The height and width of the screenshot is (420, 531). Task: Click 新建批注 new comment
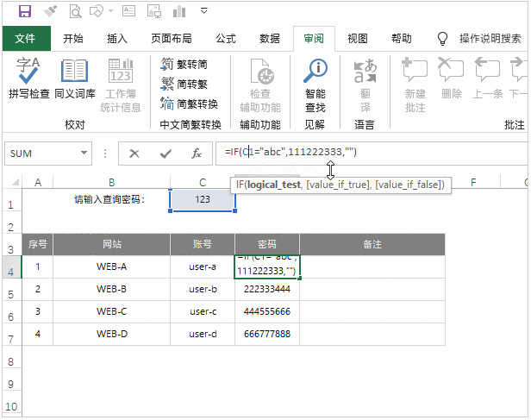[x=415, y=85]
